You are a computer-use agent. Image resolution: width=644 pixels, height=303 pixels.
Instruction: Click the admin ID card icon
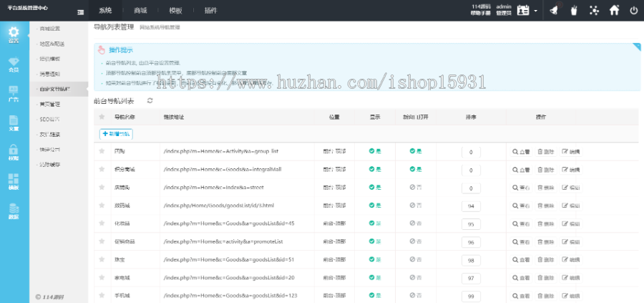click(x=523, y=10)
